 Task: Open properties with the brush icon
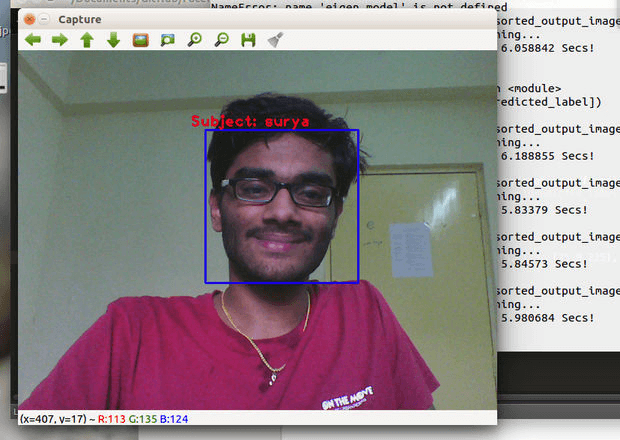point(275,40)
